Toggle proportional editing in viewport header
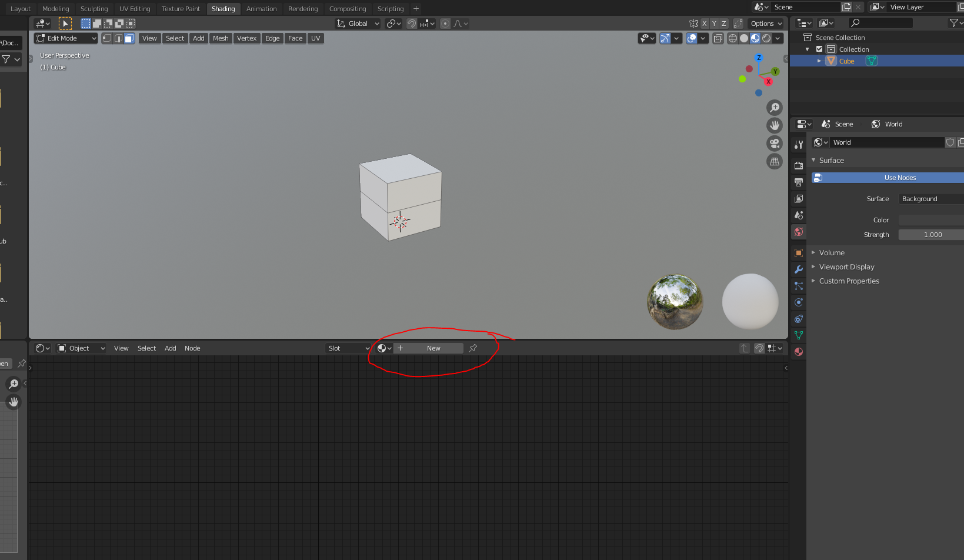The image size is (964, 560). [x=445, y=24]
